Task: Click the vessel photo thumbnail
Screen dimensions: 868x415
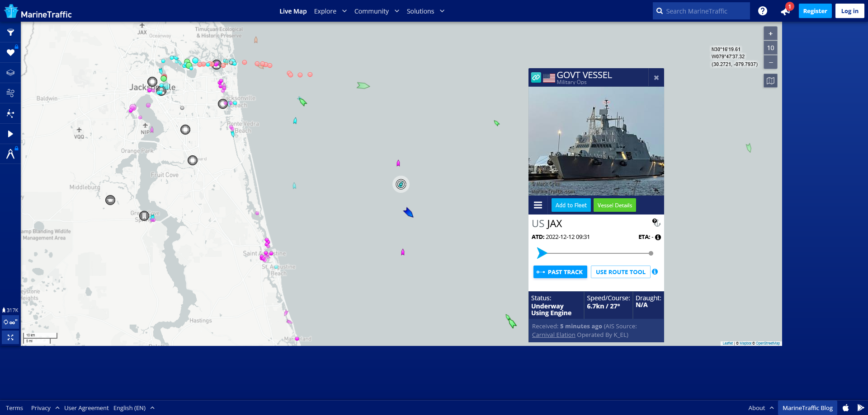Action: pos(596,141)
